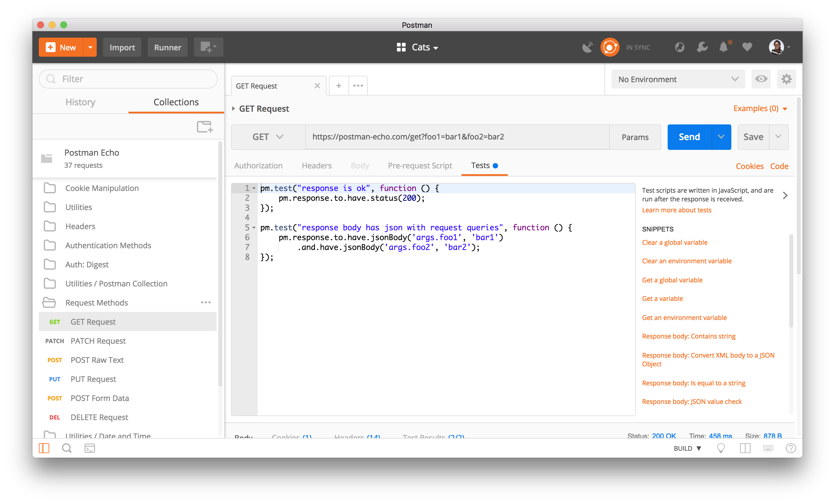This screenshot has height=504, width=835.
Task: Insert the Get a global variable snippet
Action: [672, 280]
